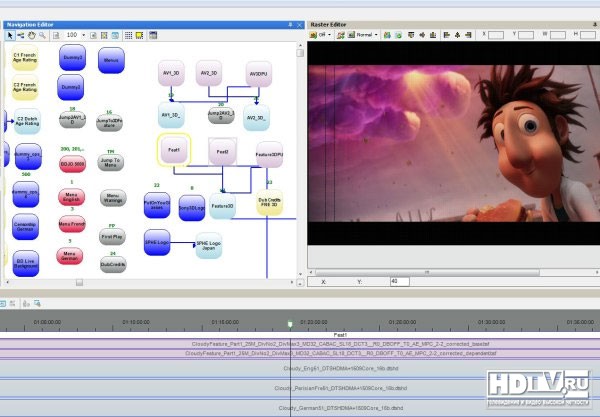
Task: Click the rightmost timeline toolbar icon
Action: [x=37, y=304]
